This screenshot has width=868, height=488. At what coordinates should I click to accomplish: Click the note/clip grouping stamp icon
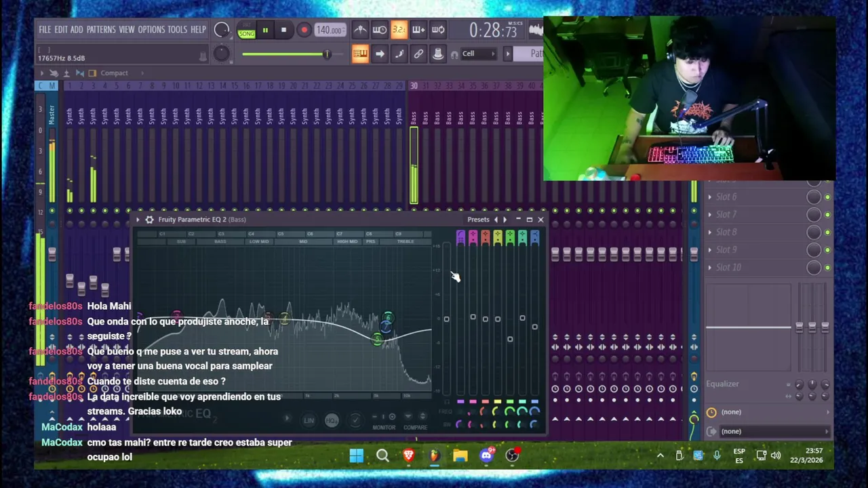click(x=438, y=54)
